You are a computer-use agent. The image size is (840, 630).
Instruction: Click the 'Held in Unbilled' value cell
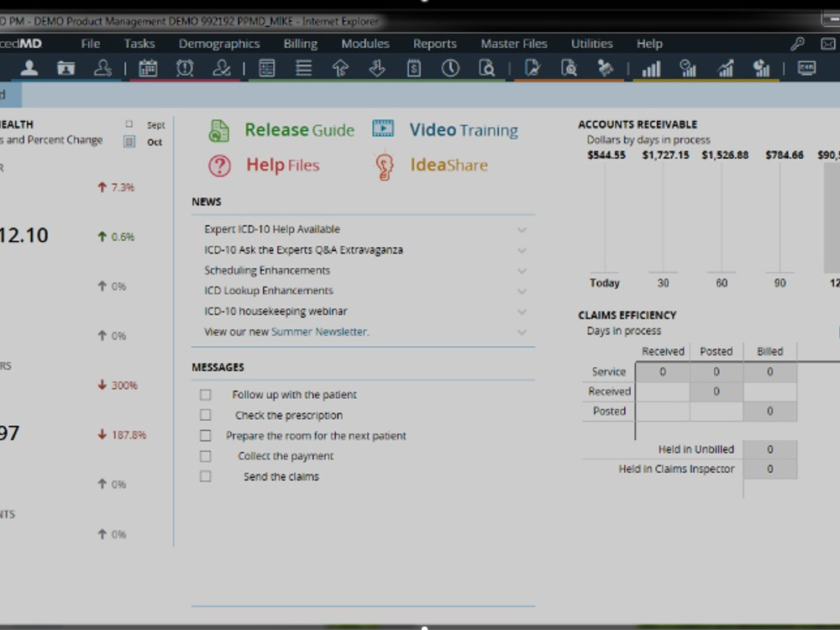(769, 449)
